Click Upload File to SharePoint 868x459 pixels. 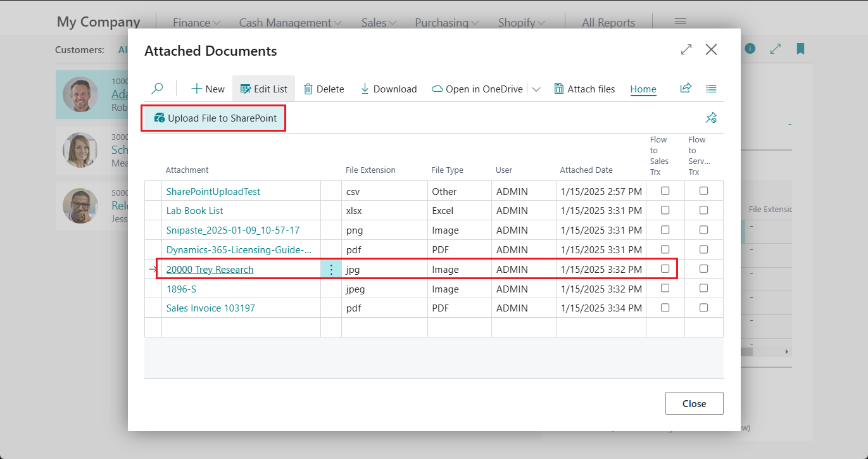coord(213,117)
